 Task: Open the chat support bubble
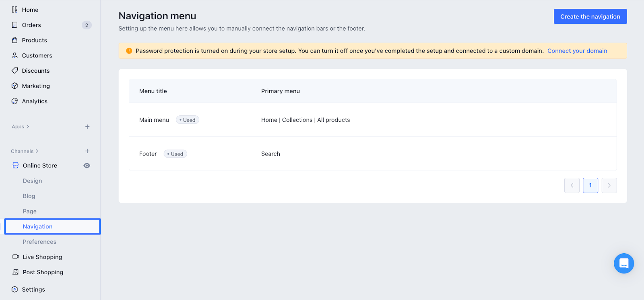(x=623, y=263)
